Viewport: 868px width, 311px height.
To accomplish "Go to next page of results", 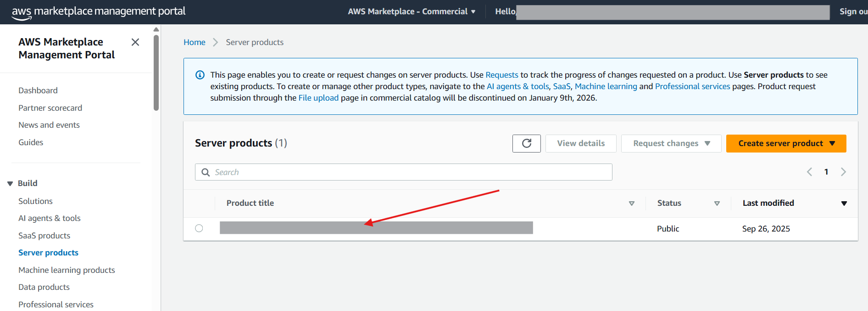I will click(x=843, y=172).
